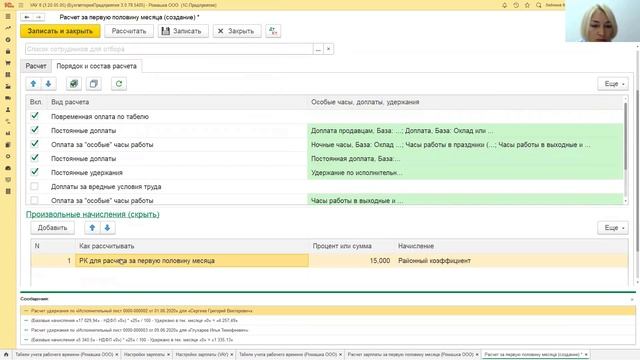Go back with the left arrow button
This screenshot has width=640, height=360.
point(27,17)
